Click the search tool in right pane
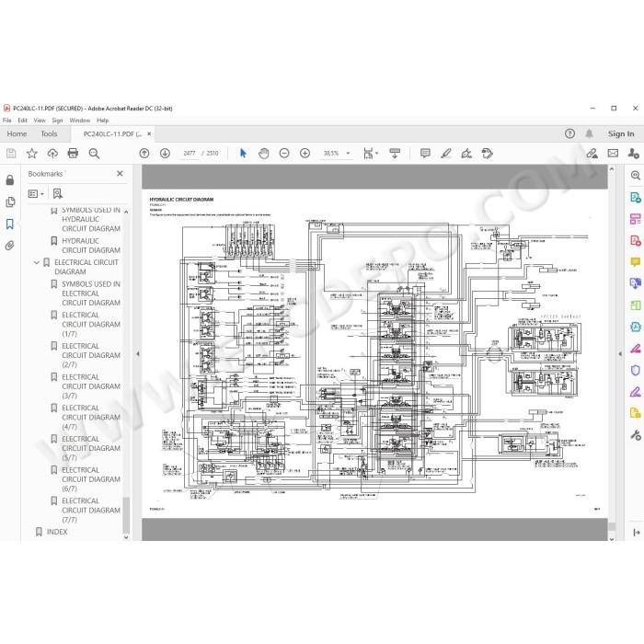Screen dimensions: 644x644 (635, 176)
